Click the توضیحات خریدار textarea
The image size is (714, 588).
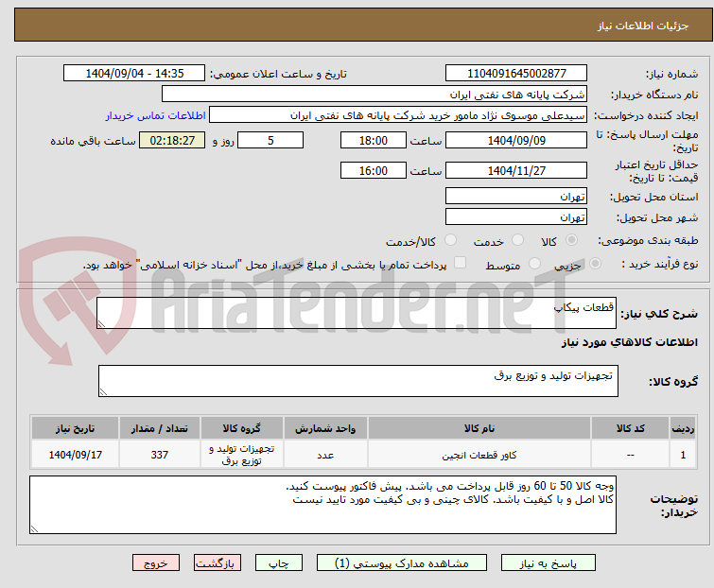322,505
